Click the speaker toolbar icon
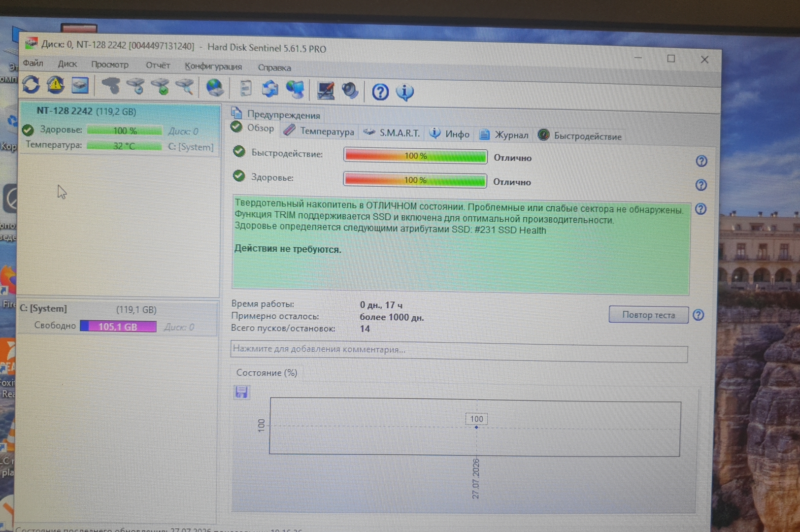 tap(350, 91)
